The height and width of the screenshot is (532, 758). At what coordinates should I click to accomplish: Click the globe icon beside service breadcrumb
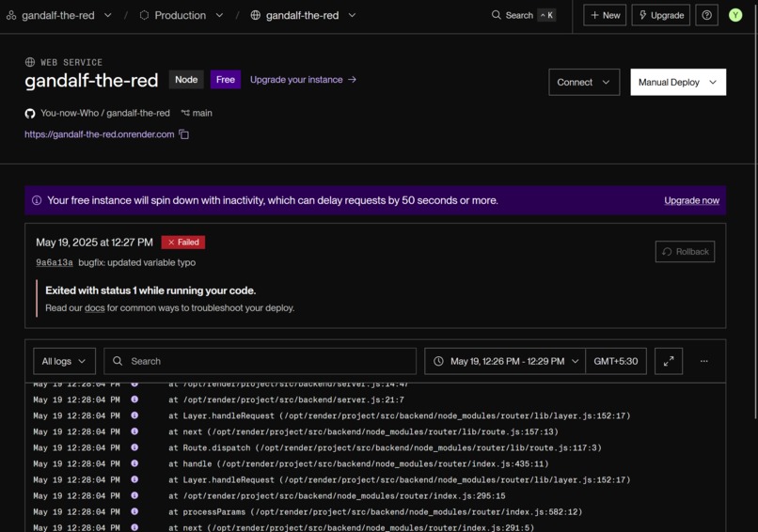(x=255, y=15)
